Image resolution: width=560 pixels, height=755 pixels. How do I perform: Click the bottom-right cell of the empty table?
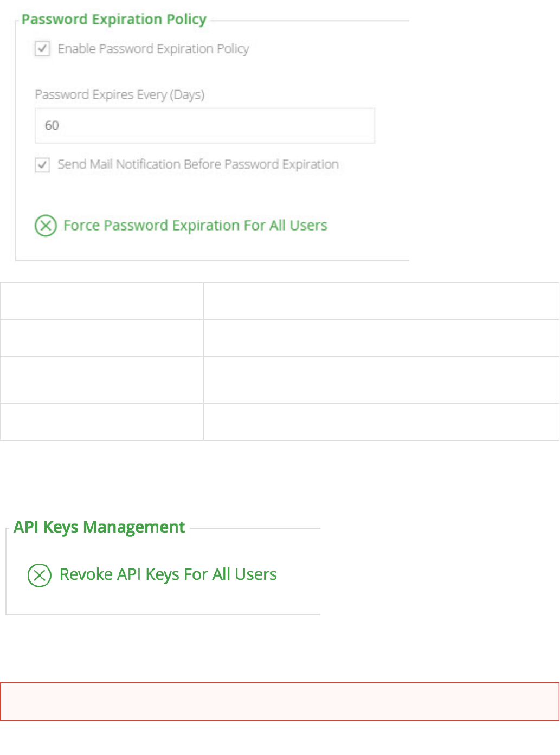(381, 422)
